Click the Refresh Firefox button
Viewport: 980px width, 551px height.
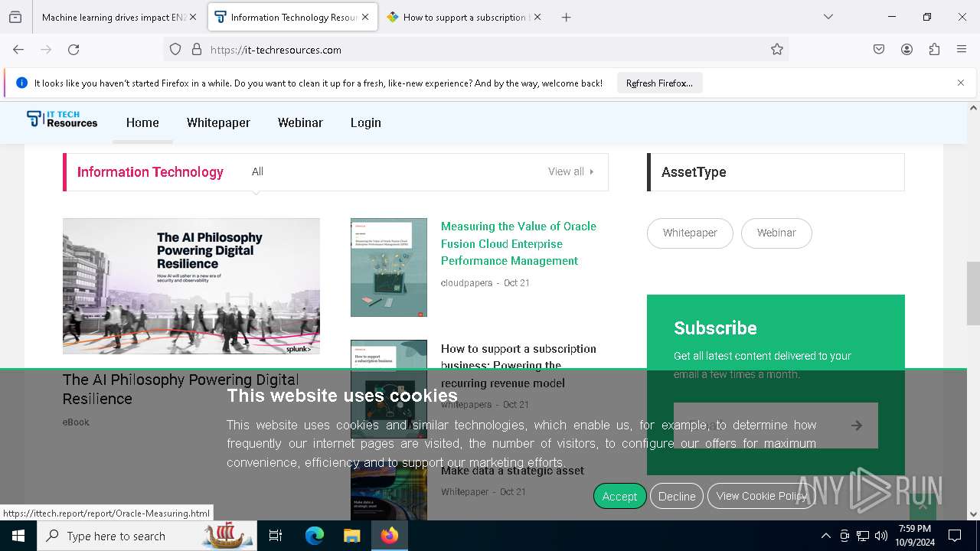[659, 83]
